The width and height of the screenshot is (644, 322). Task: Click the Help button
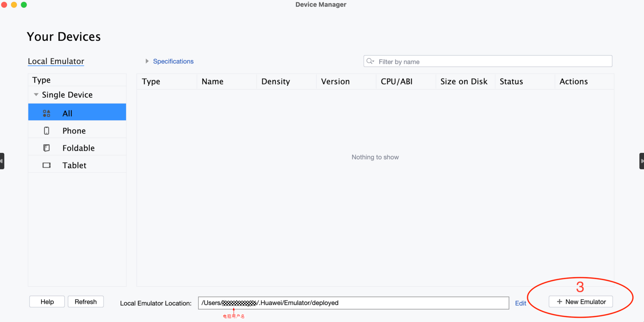coord(47,302)
